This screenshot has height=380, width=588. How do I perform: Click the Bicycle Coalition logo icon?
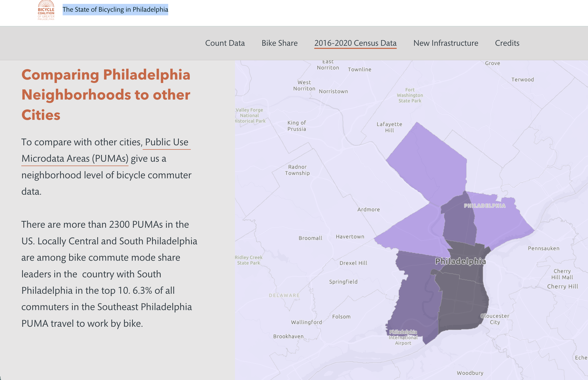[46, 10]
